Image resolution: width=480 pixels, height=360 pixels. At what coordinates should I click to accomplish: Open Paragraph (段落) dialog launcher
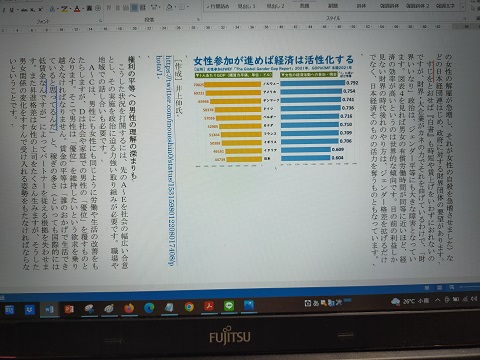(198, 19)
